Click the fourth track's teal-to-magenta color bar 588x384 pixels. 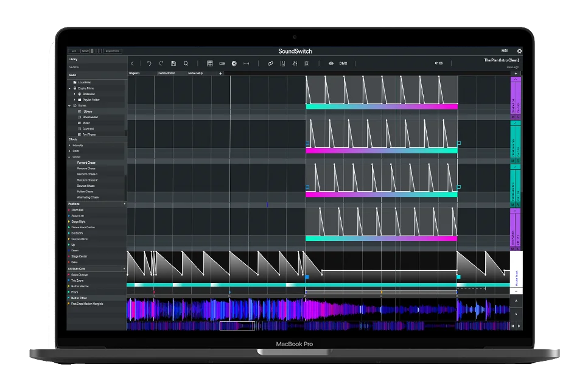click(382, 239)
